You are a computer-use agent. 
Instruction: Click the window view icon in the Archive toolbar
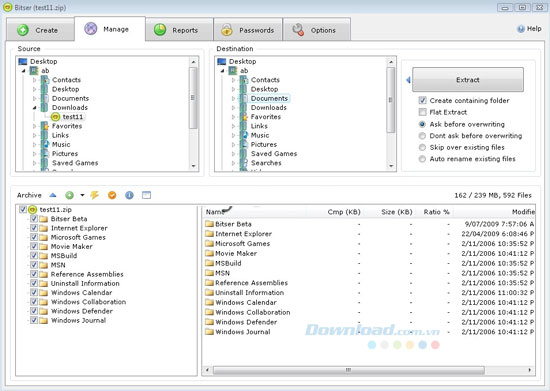pyautogui.click(x=146, y=195)
